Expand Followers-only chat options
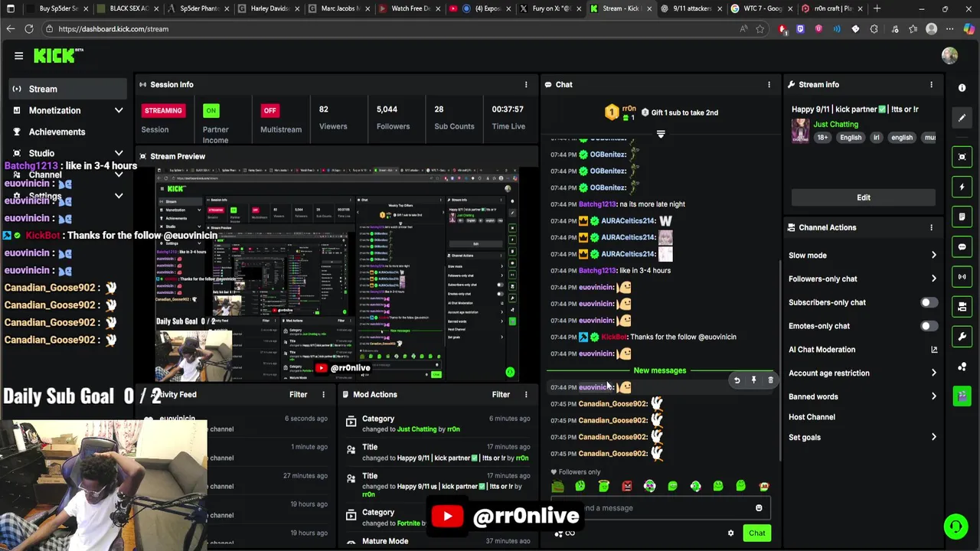Viewport: 980px width, 551px height. click(934, 279)
